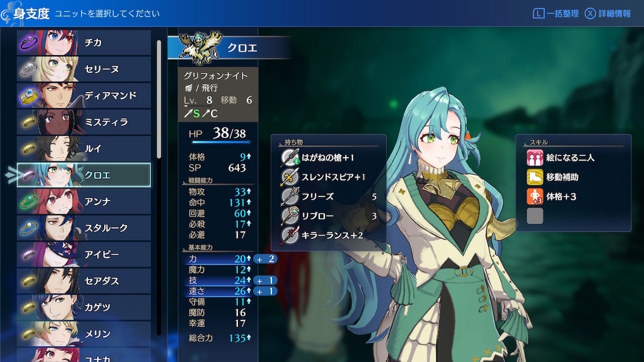The height and width of the screenshot is (362, 644).
Task: Click the 絵になる二人 skill icon
Action: 535,158
